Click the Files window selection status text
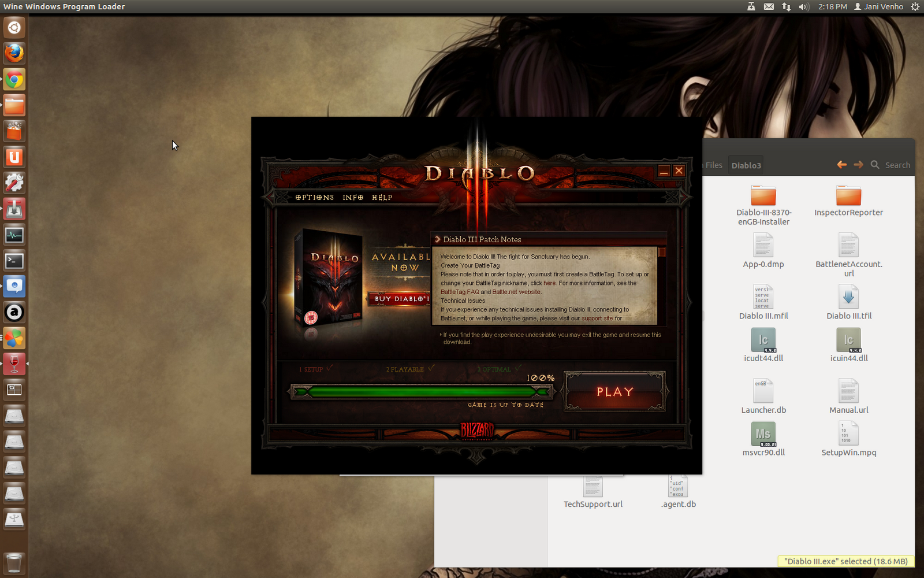Viewport: 924px width, 578px height. pos(846,561)
